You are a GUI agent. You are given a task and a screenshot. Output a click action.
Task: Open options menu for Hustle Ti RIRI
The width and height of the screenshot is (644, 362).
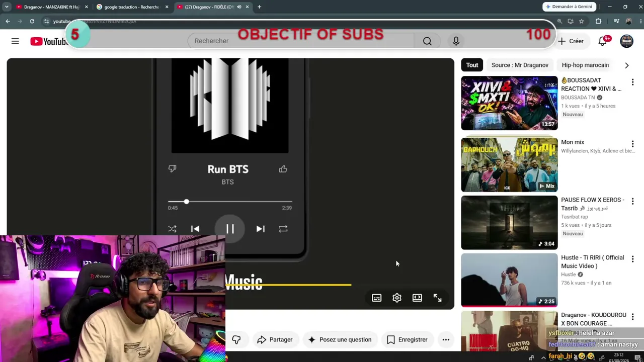632,259
